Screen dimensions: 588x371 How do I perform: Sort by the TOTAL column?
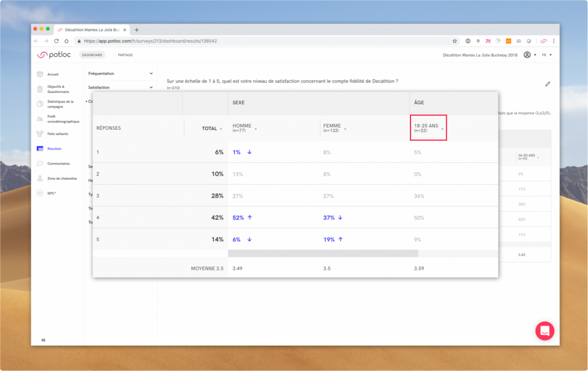(x=212, y=128)
